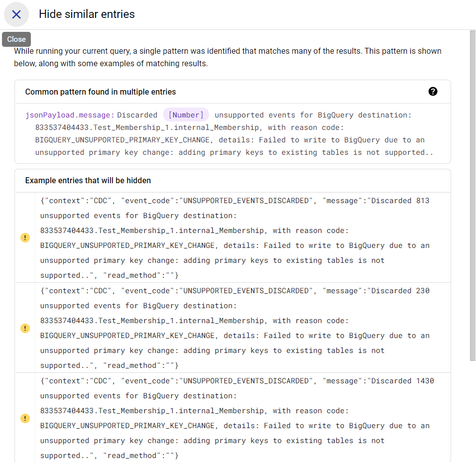Image resolution: width=476 pixels, height=462 pixels.
Task: Click warning icon beside Discarded 1430 entry
Action: pyautogui.click(x=25, y=418)
